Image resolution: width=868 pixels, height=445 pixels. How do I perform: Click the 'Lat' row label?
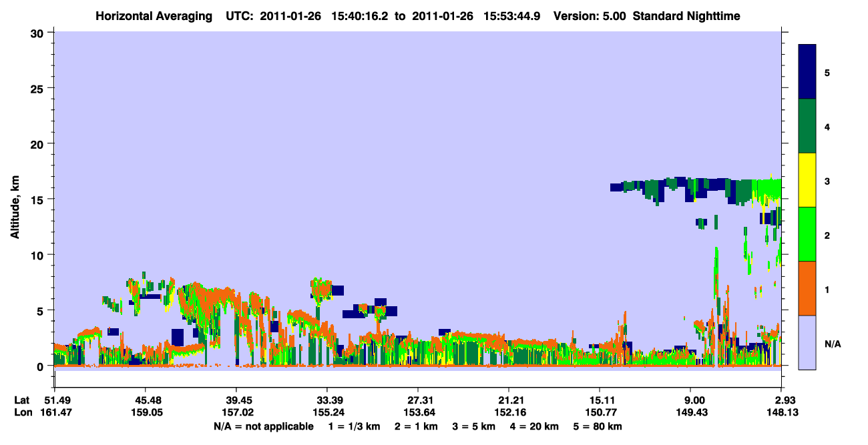tap(22, 400)
